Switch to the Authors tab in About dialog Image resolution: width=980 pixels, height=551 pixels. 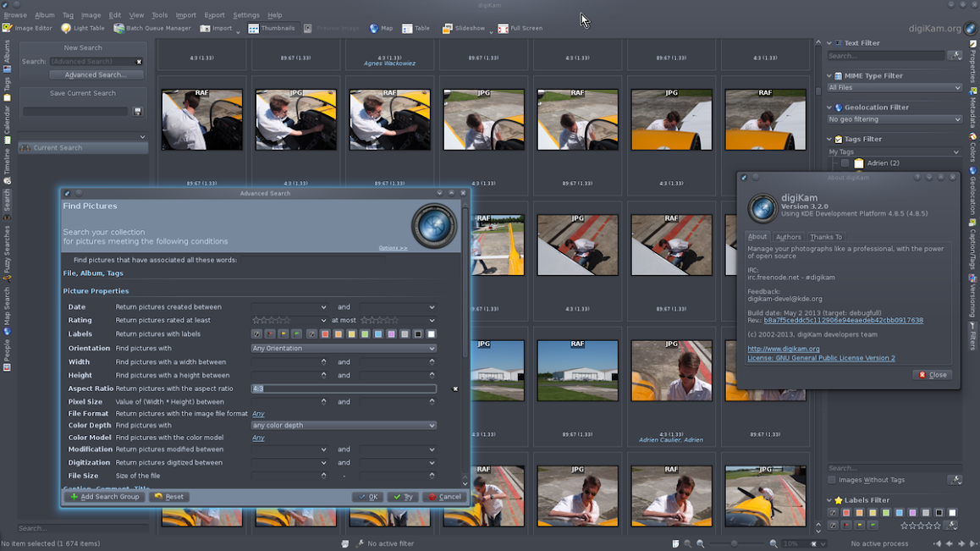tap(788, 237)
